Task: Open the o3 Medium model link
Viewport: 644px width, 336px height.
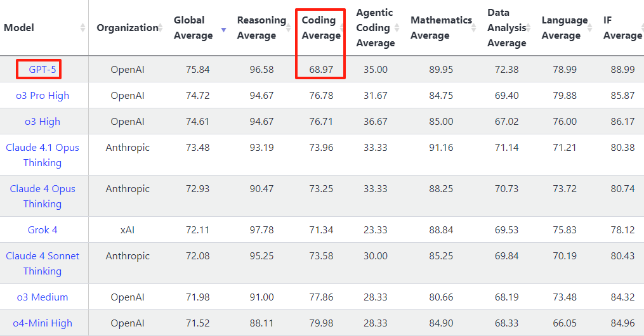Action: coord(43,297)
